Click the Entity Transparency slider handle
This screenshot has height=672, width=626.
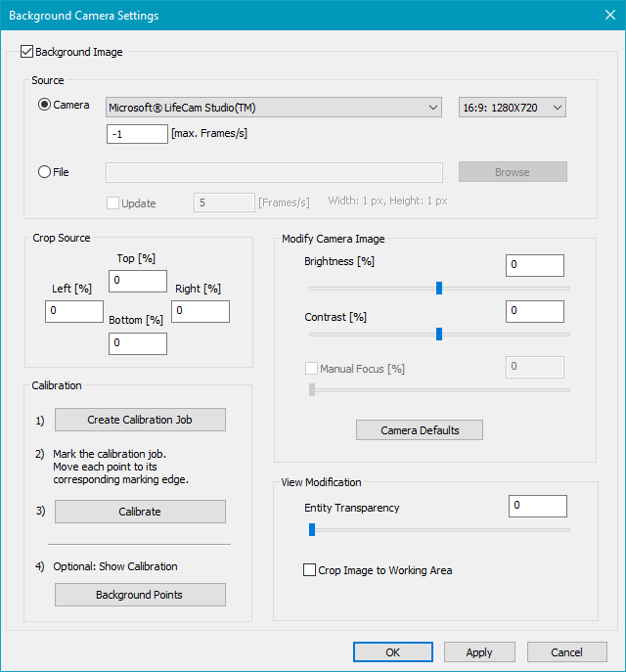pos(311,529)
